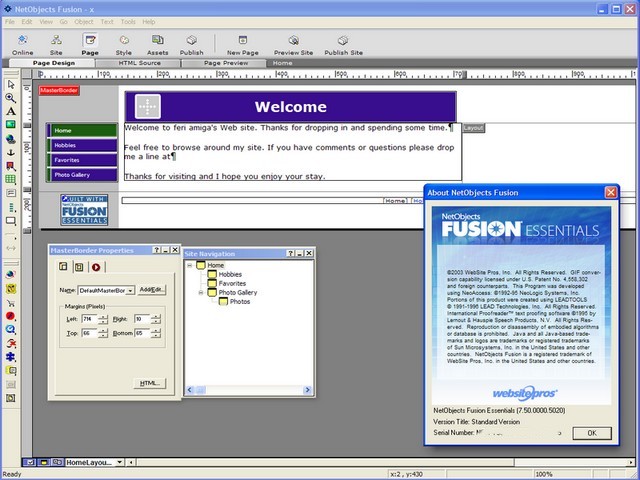
Task: Open Style view from toolbar
Action: pos(124,44)
